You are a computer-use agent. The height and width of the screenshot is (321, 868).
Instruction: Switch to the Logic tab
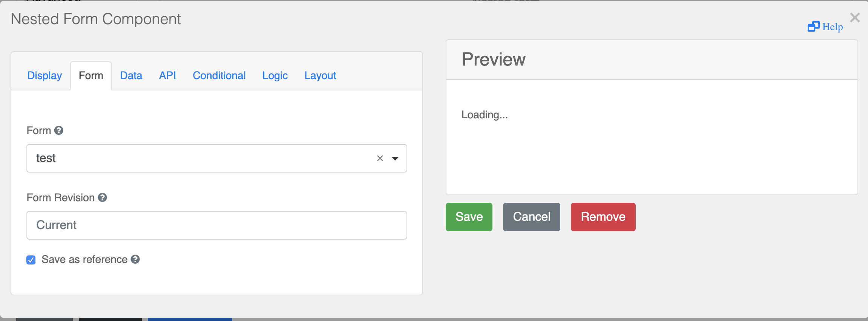275,75
